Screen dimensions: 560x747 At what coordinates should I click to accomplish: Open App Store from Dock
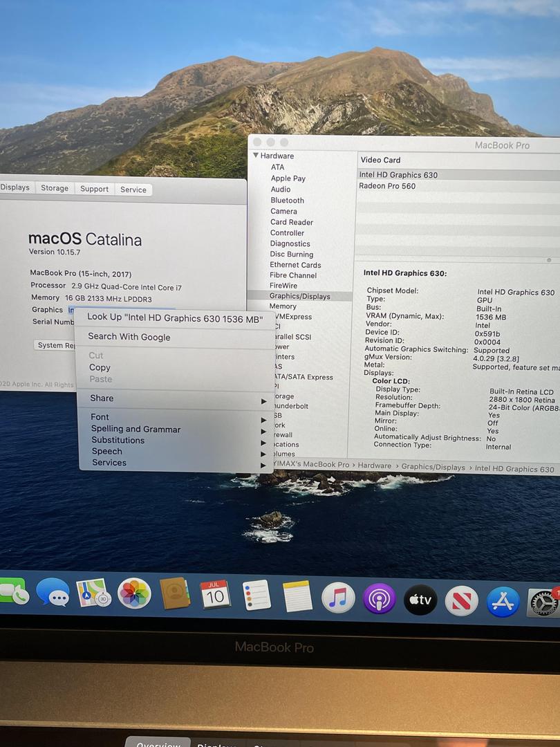click(503, 602)
